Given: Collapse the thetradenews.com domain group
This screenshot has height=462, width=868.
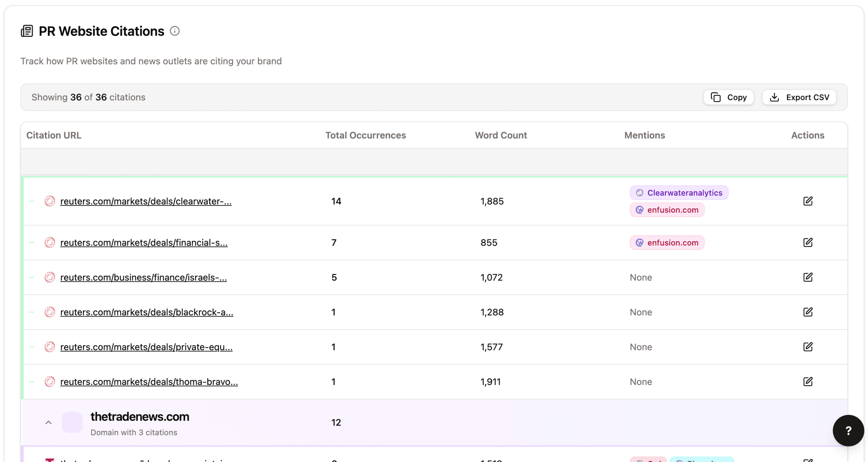Looking at the screenshot, I should point(48,422).
